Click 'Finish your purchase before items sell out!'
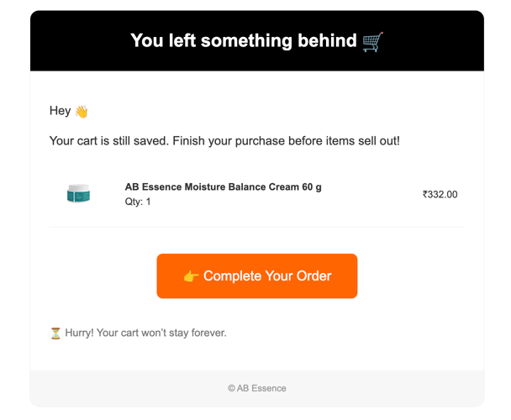Image resolution: width=511 pixels, height=420 pixels. coord(286,140)
